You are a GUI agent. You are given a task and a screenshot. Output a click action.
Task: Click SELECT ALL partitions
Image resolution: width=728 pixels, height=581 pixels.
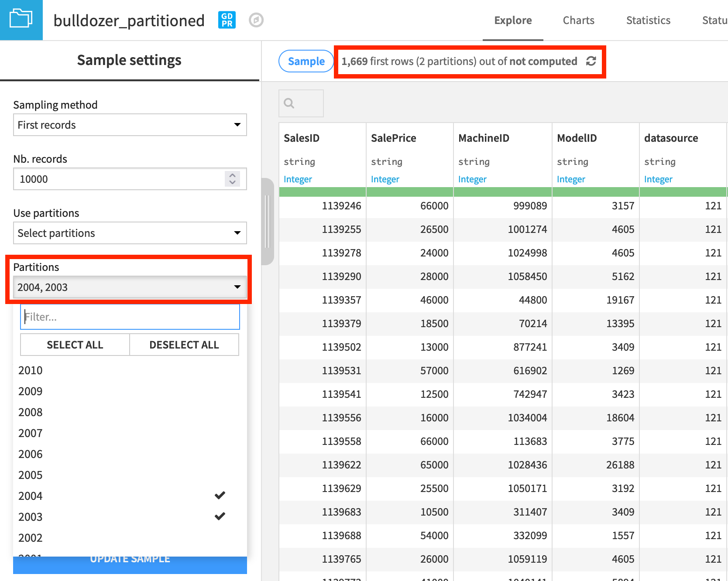[75, 345]
